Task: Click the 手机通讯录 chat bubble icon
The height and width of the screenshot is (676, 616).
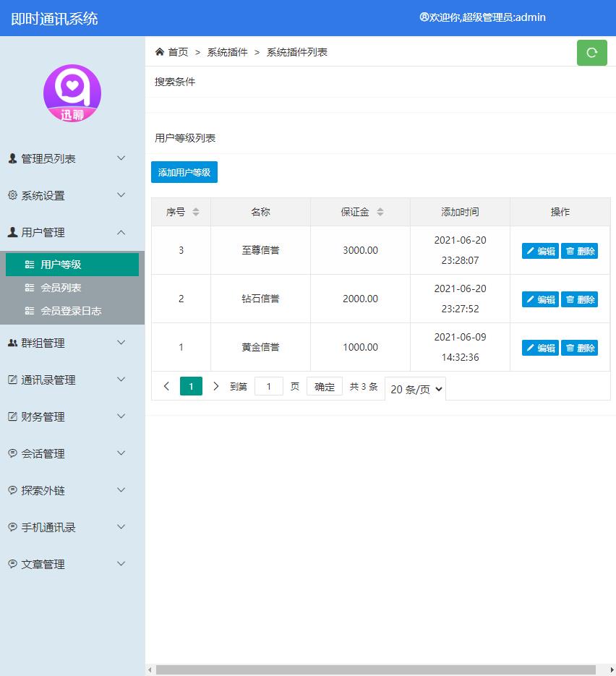Action: [x=12, y=527]
